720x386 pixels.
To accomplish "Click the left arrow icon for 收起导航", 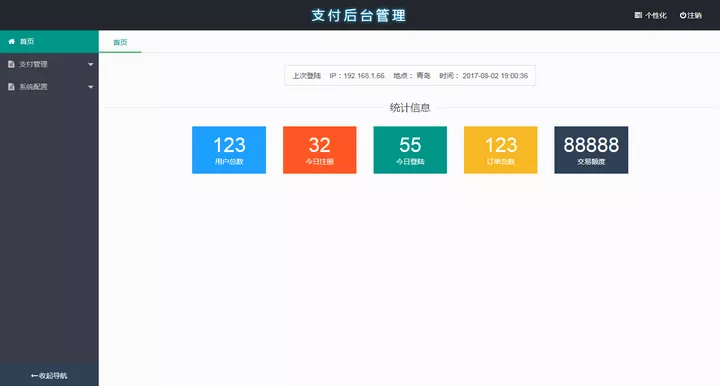I will pyautogui.click(x=34, y=376).
